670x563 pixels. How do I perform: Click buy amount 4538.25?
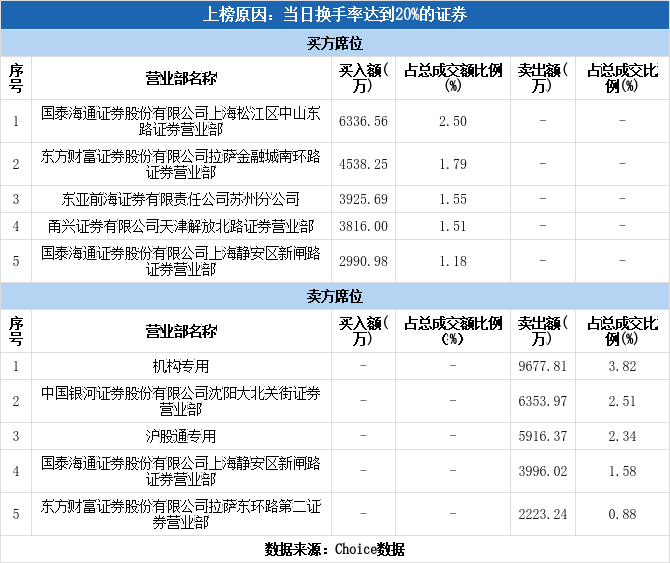[x=363, y=164]
